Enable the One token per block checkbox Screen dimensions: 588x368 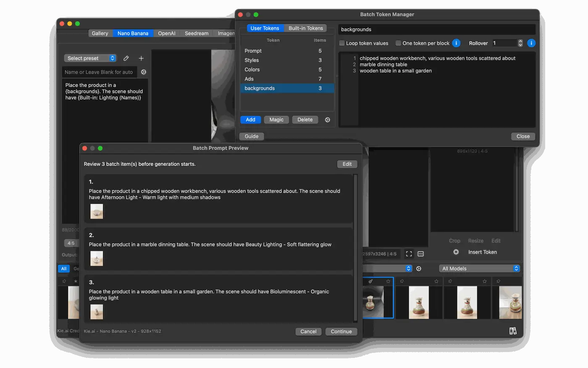(398, 43)
